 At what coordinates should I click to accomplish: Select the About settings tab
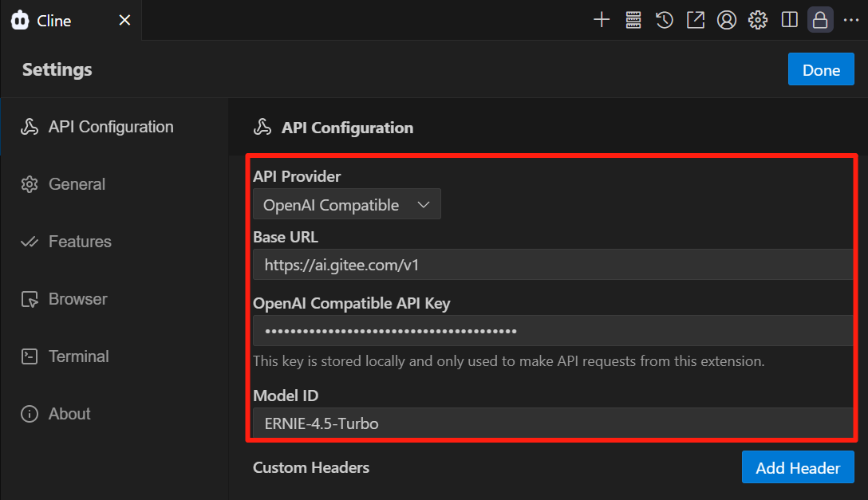pyautogui.click(x=69, y=414)
